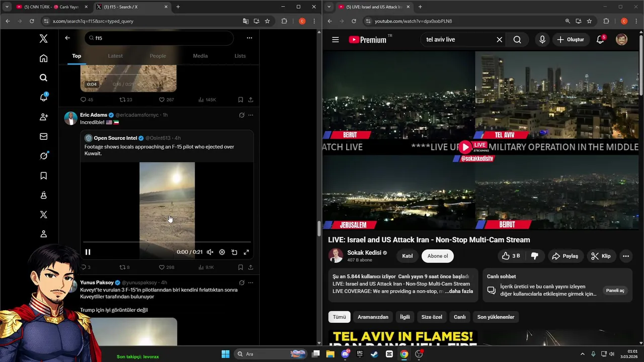Like the live stream (3 B)
Screen dimensions: 644x362
tap(511, 256)
